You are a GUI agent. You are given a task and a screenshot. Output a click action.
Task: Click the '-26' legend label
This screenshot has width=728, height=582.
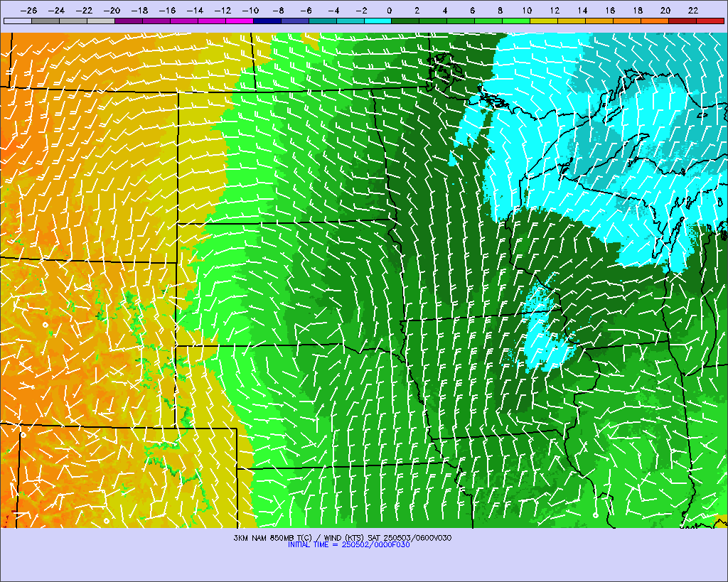pyautogui.click(x=28, y=10)
